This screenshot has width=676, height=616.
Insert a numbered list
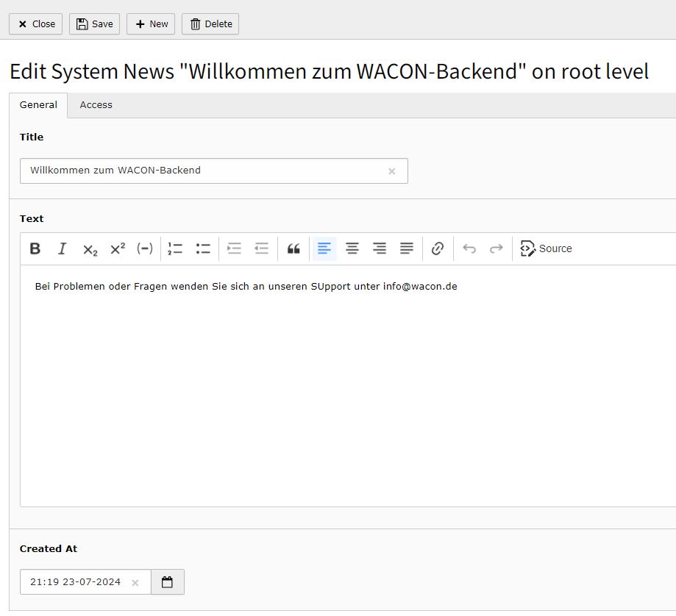click(176, 248)
